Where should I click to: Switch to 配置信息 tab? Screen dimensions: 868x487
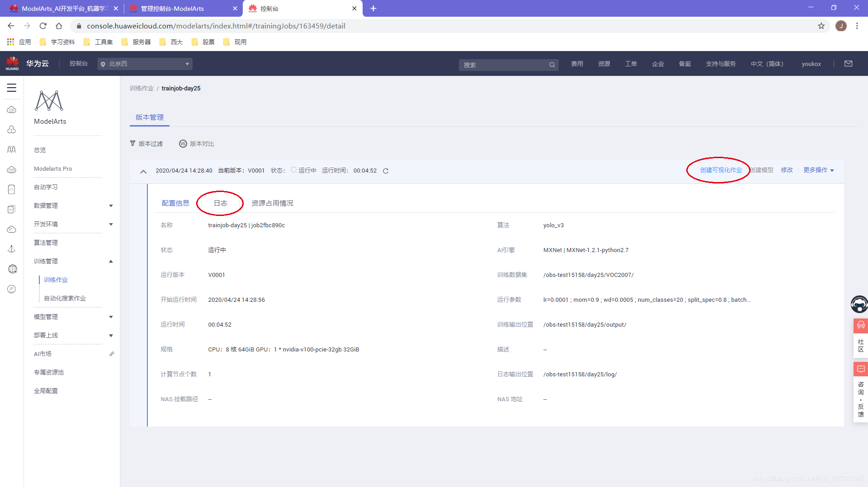(175, 203)
